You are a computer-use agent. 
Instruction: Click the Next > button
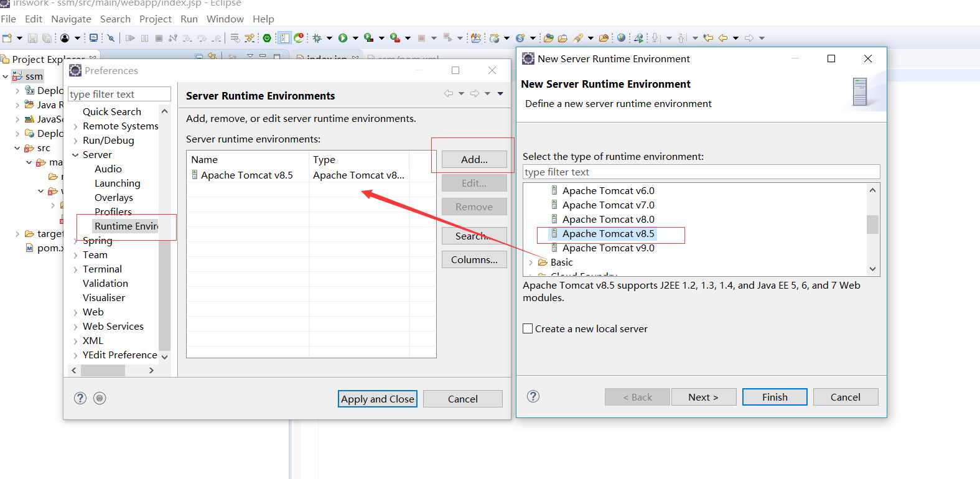(704, 397)
